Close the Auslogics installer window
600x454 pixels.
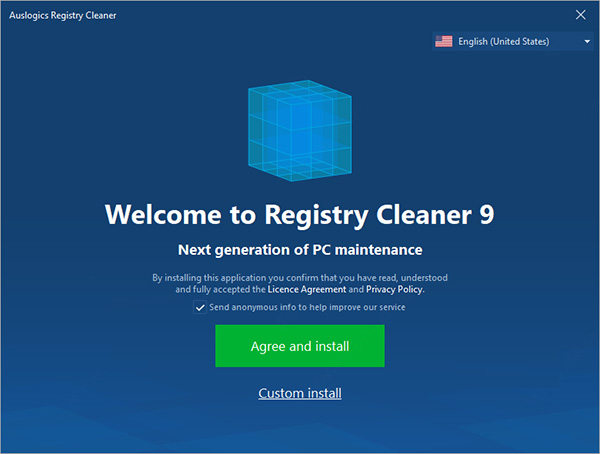(580, 15)
